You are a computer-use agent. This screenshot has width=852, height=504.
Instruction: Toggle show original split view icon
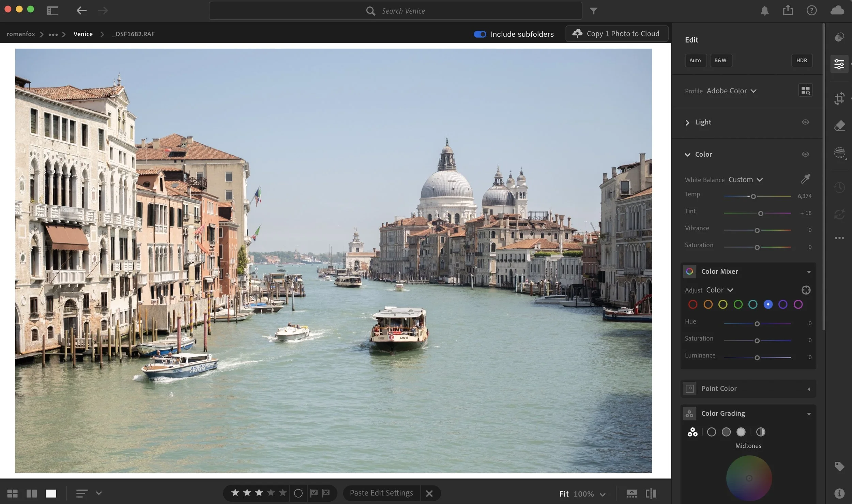[x=651, y=493]
